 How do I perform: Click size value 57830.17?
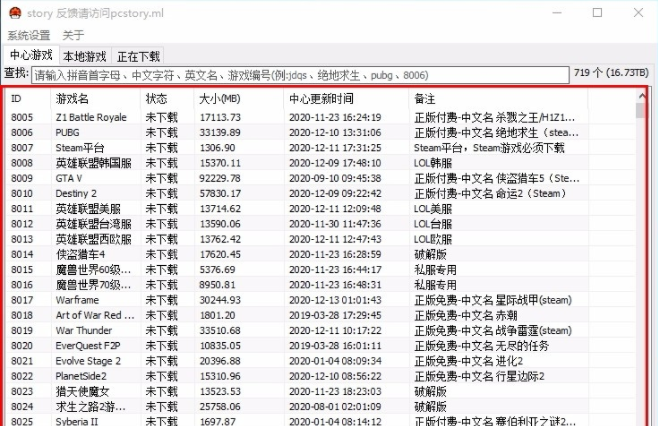pyautogui.click(x=220, y=193)
